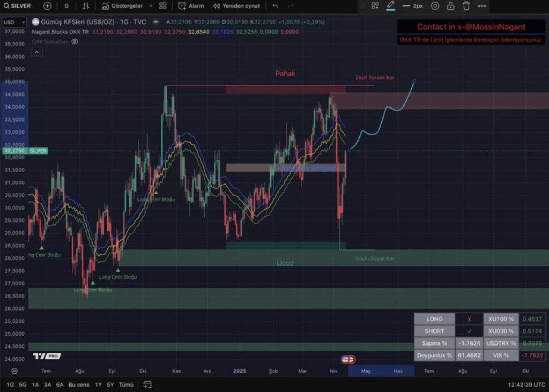Collapse the indicator legend with the up chevron
The image size is (549, 392).
pos(37,52)
